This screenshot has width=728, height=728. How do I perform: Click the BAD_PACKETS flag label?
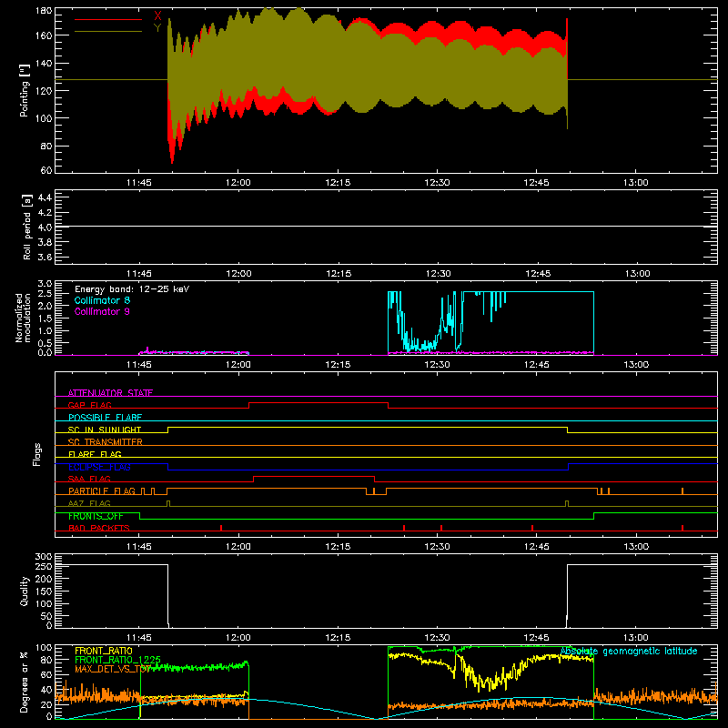pos(99,528)
